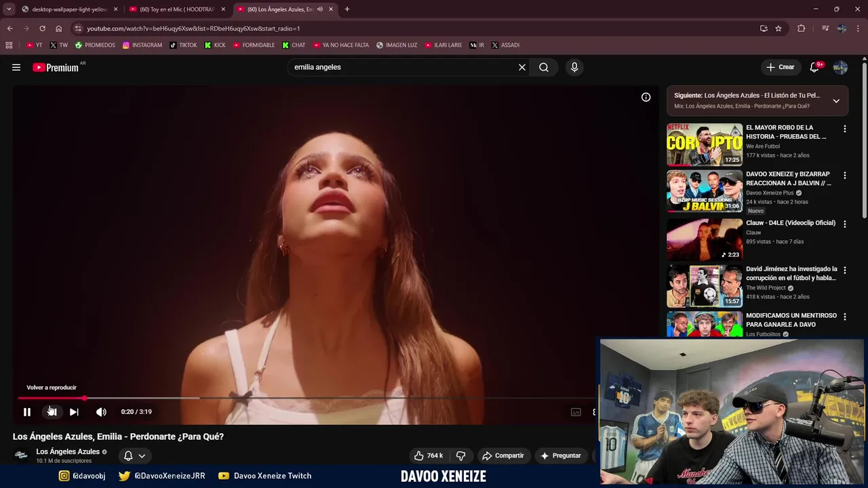
Task: Switch to desktop-wallpaper-light-yellow tab
Action: [x=69, y=9]
